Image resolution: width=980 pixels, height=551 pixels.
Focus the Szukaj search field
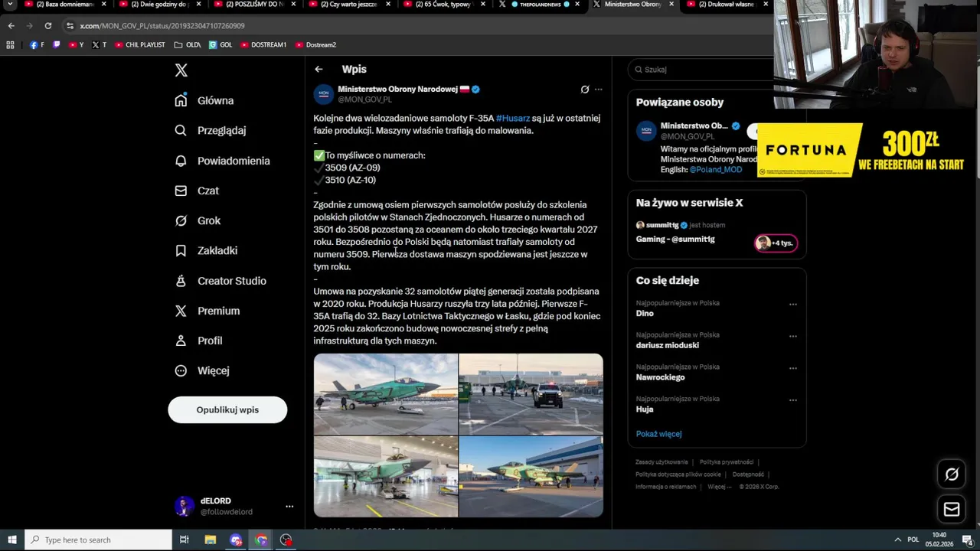point(701,69)
